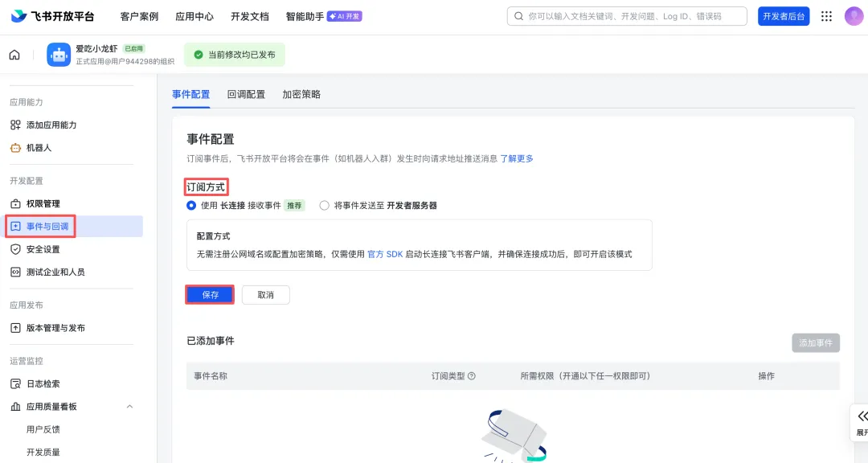
Task: Collapse the 应用质量看板 section chevron
Action: tap(129, 406)
